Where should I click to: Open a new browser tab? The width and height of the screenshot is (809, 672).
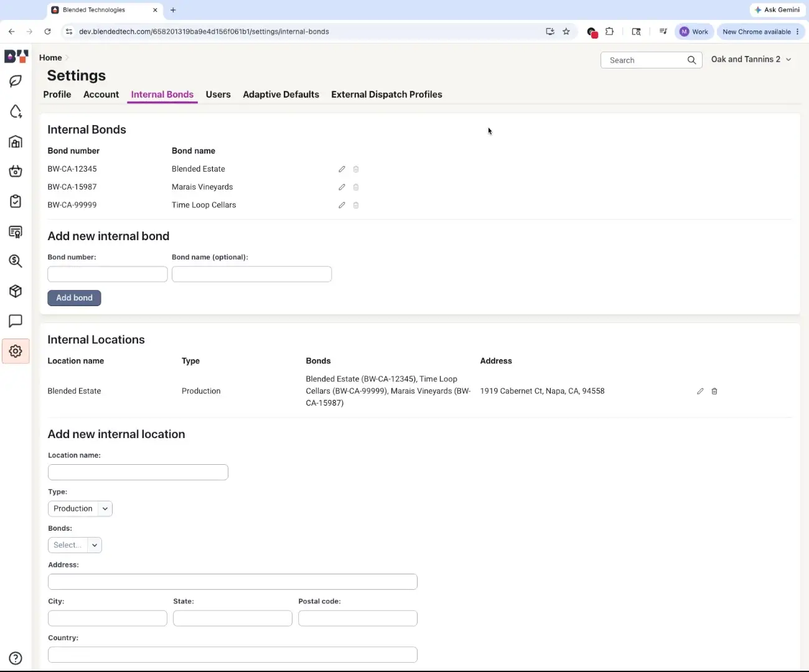point(173,10)
